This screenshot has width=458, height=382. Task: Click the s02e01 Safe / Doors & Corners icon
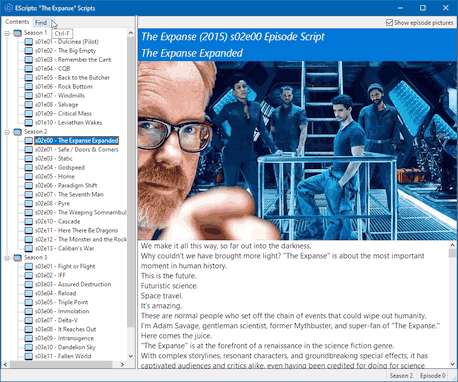click(29, 150)
